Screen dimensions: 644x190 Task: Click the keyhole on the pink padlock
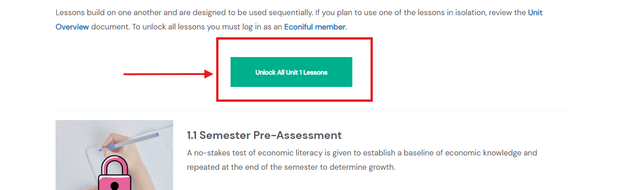pos(114,185)
